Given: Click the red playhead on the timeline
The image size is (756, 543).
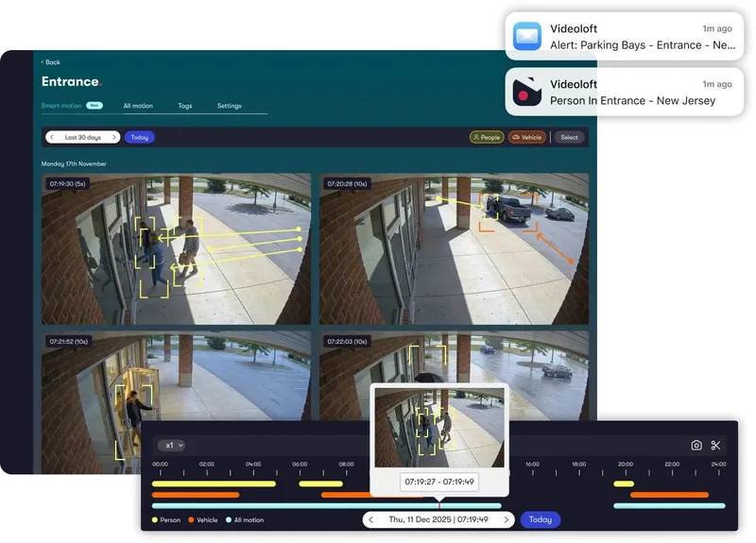Looking at the screenshot, I should (438, 504).
